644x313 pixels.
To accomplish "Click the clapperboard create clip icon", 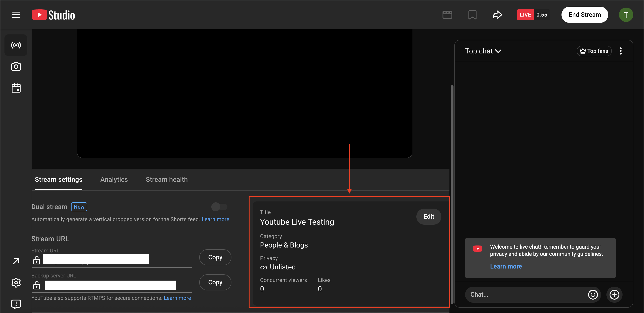I will (x=447, y=15).
